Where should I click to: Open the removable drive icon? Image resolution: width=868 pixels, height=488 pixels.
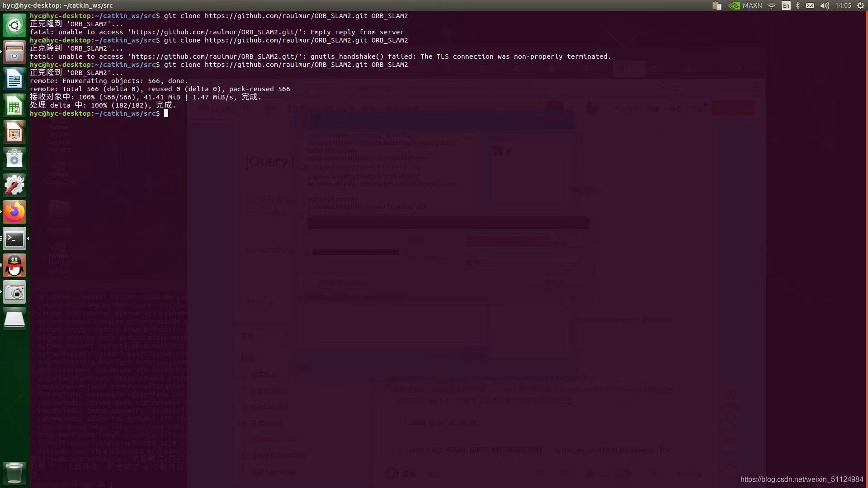[14, 319]
